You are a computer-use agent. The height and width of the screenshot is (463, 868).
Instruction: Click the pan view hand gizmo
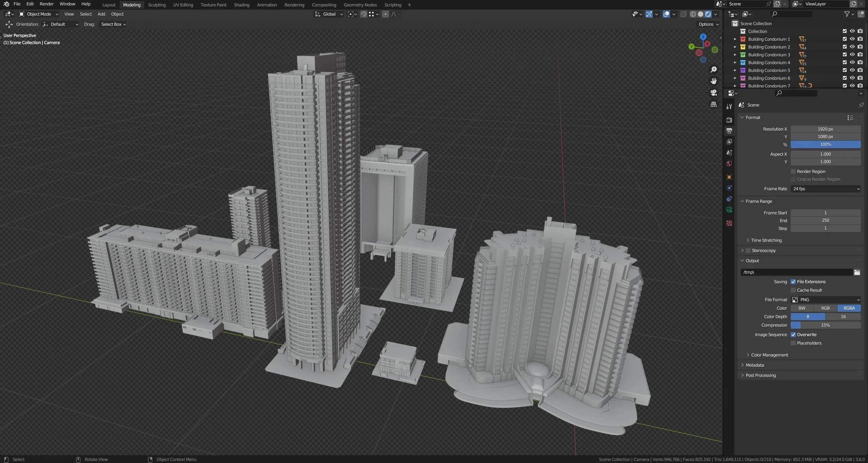click(714, 81)
